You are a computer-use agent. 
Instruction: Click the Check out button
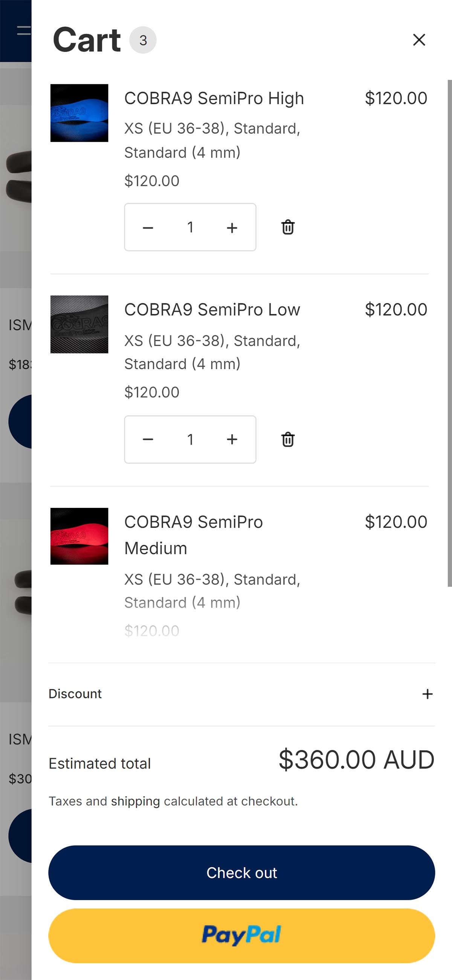point(241,873)
